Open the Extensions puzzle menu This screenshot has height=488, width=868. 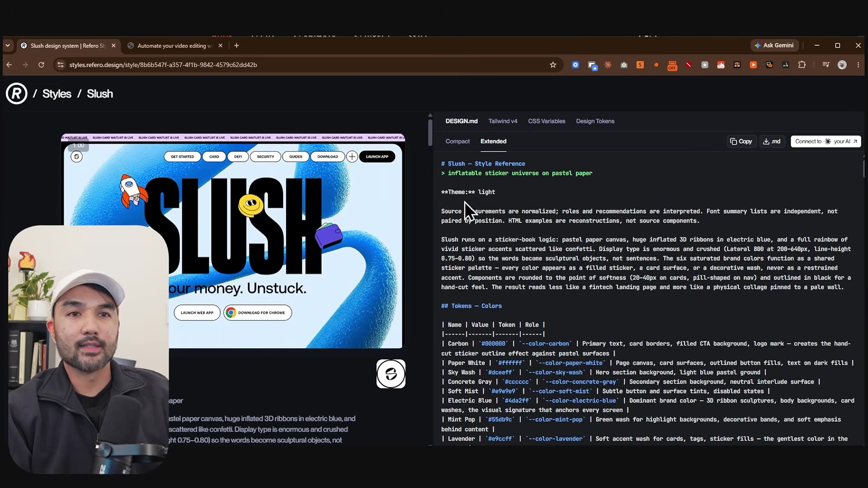click(802, 65)
